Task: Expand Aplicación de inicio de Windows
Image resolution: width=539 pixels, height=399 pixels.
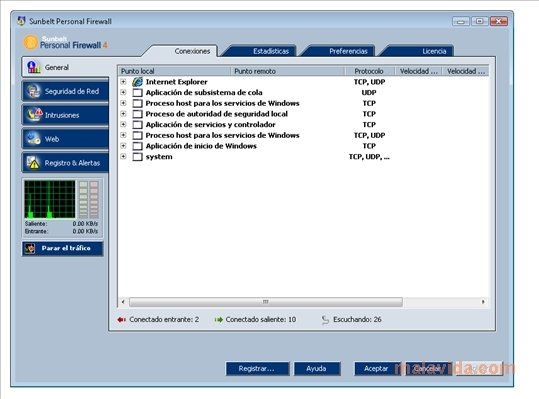Action: pos(123,146)
